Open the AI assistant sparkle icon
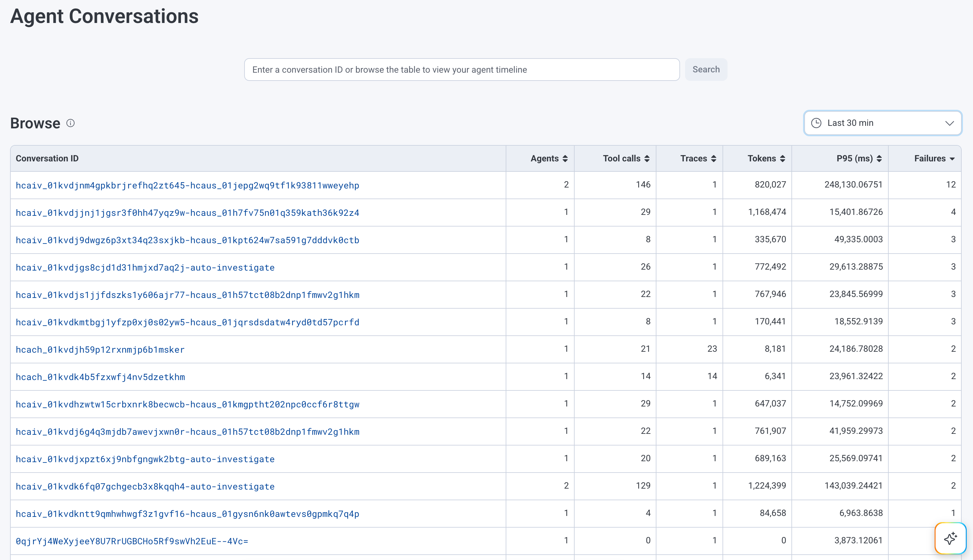Image resolution: width=973 pixels, height=560 pixels. point(950,538)
